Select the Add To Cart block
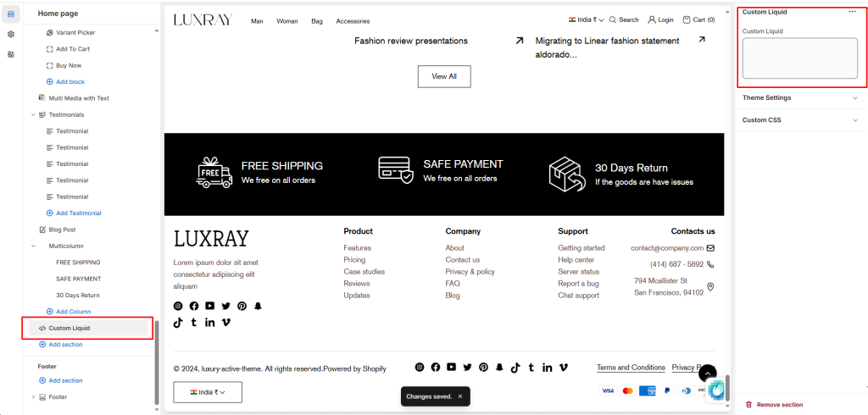This screenshot has height=415, width=868. (73, 48)
